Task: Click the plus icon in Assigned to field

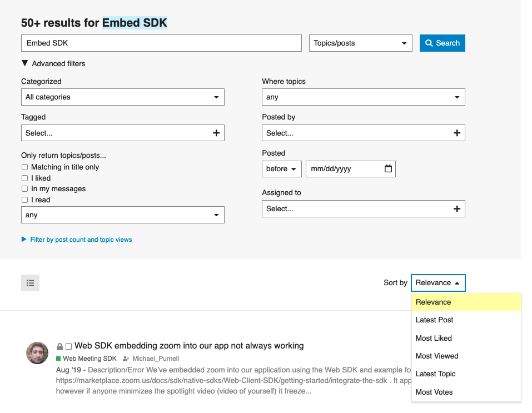Action: [457, 208]
